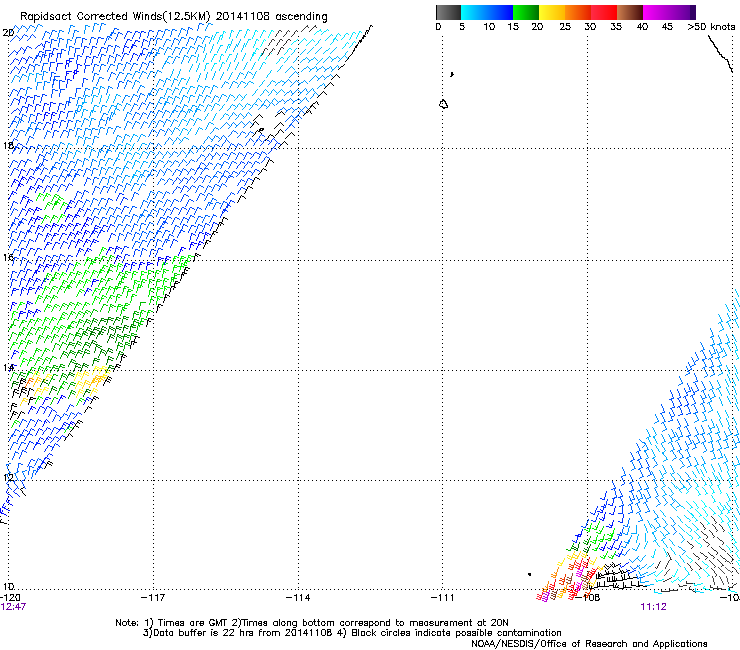The width and height of the screenshot is (740, 650).
Task: Click legend tick label "25"
Action: coord(565,27)
